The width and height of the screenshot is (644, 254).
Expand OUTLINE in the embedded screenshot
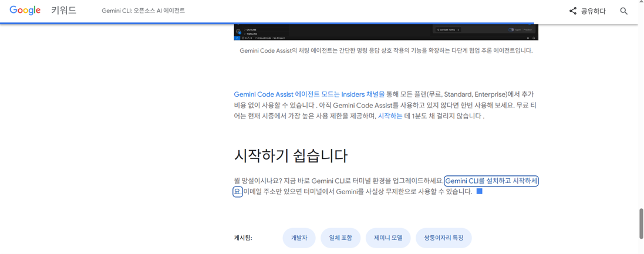[x=251, y=29]
